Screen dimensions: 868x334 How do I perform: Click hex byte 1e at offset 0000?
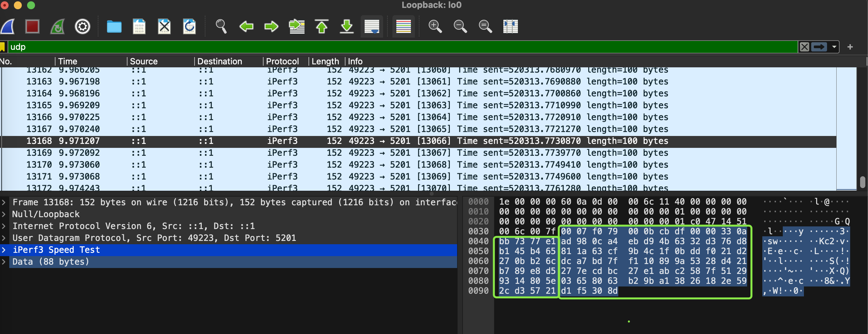point(504,202)
